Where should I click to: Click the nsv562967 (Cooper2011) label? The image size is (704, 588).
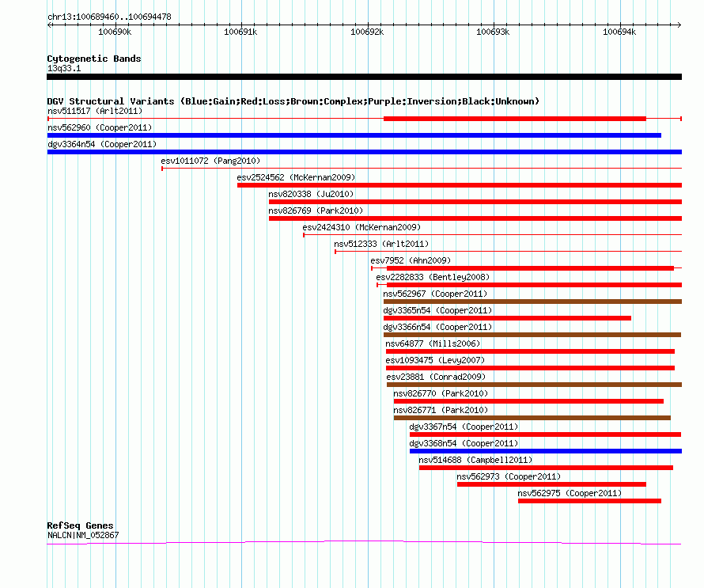tap(435, 294)
